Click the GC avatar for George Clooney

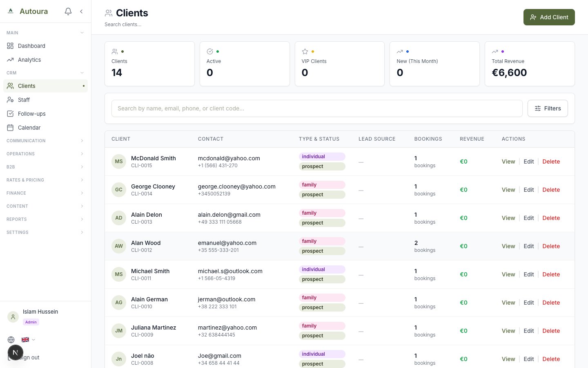coord(119,190)
